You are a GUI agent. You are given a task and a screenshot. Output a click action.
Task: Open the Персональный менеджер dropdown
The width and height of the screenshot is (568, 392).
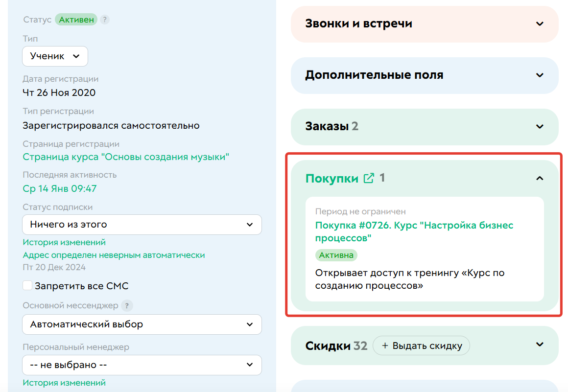click(x=142, y=365)
